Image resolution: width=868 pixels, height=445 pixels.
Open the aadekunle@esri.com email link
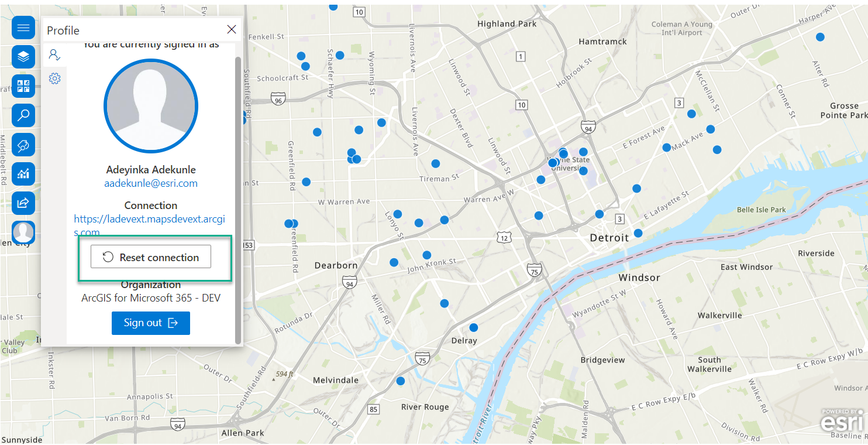coord(150,183)
